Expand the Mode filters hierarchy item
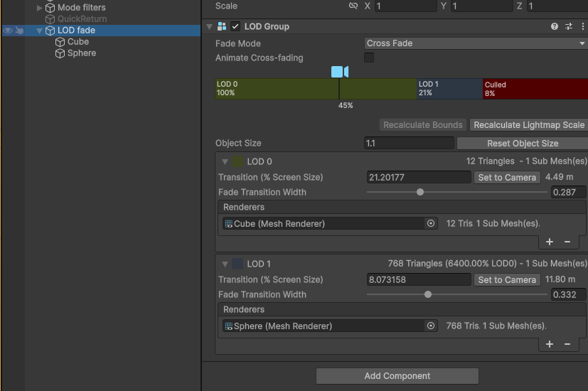The height and width of the screenshot is (391, 588). [x=40, y=8]
